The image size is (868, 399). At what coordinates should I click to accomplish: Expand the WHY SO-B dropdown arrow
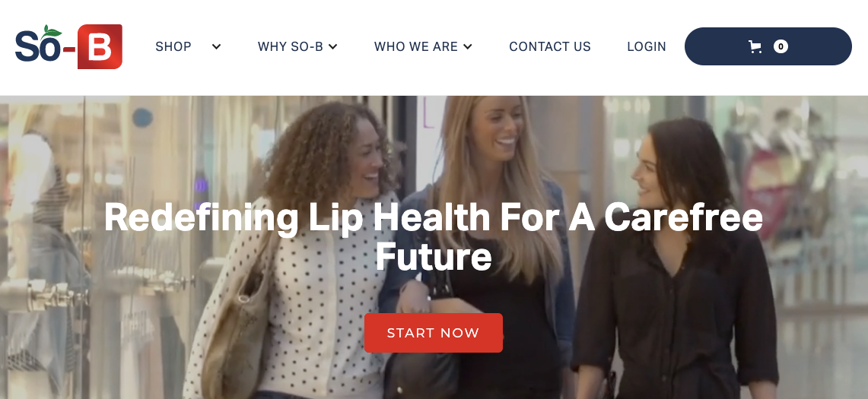coord(332,46)
